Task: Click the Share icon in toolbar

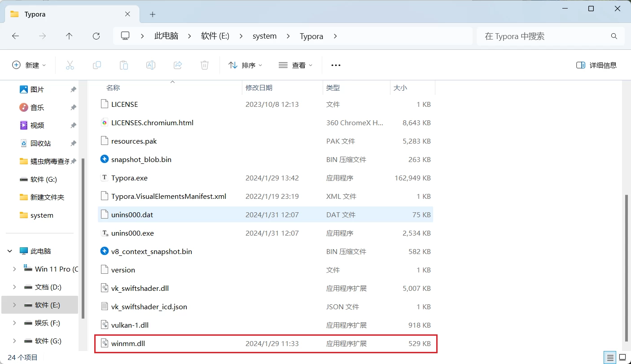Action: [x=178, y=65]
